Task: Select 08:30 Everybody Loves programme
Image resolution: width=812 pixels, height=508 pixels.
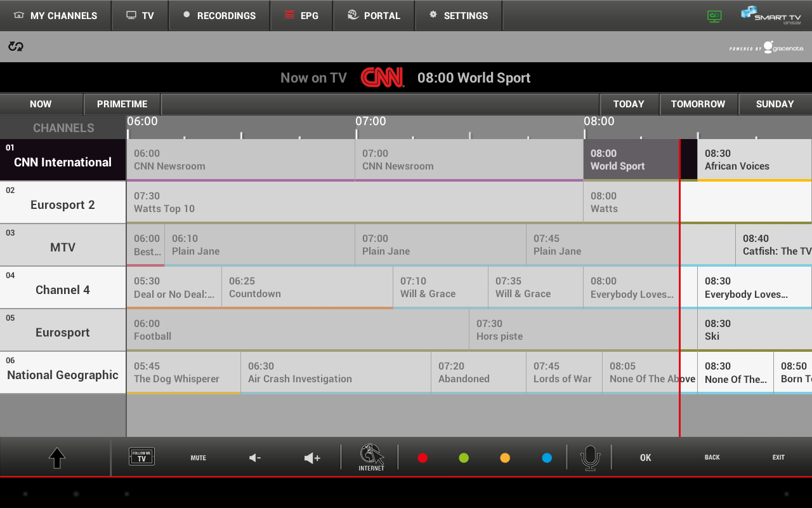Action: 755,288
